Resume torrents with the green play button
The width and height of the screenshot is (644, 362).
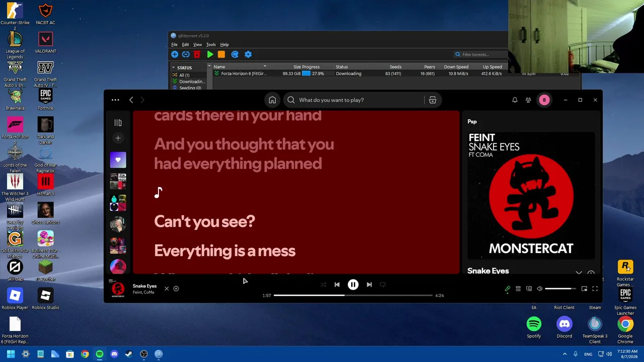coord(210,54)
